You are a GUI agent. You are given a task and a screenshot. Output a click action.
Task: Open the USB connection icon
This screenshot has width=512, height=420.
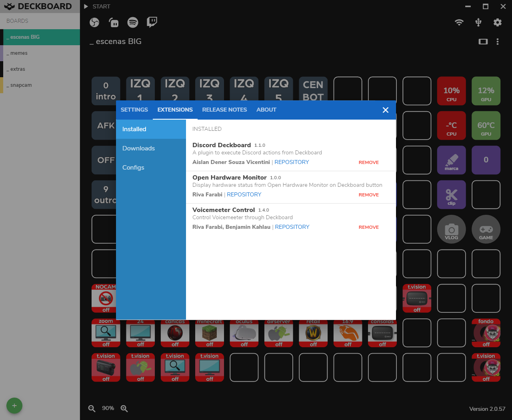coord(478,22)
